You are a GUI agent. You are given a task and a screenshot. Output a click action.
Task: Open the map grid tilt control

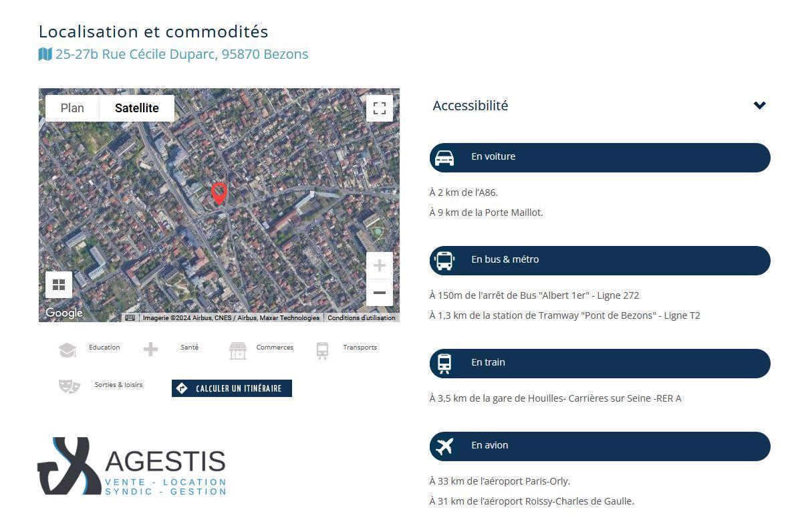[59, 285]
